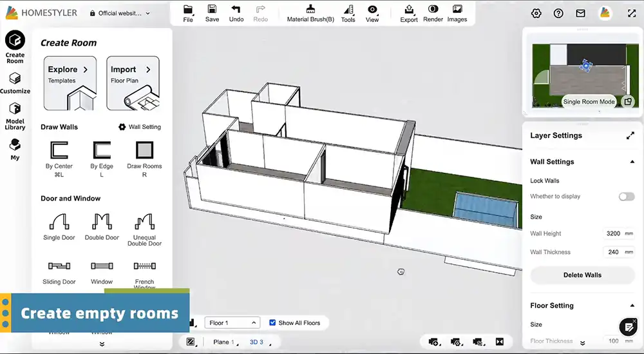Open the Plane view options
The width and height of the screenshot is (644, 354).
[x=225, y=342]
